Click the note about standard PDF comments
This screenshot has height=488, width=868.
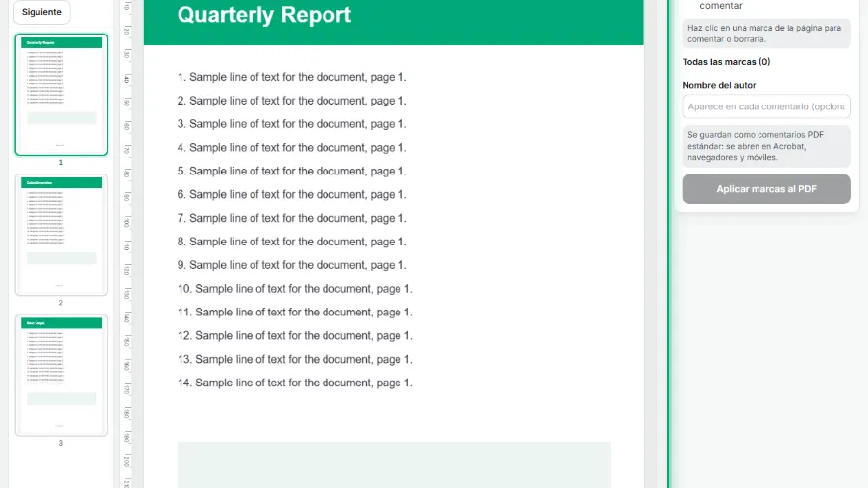(766, 146)
